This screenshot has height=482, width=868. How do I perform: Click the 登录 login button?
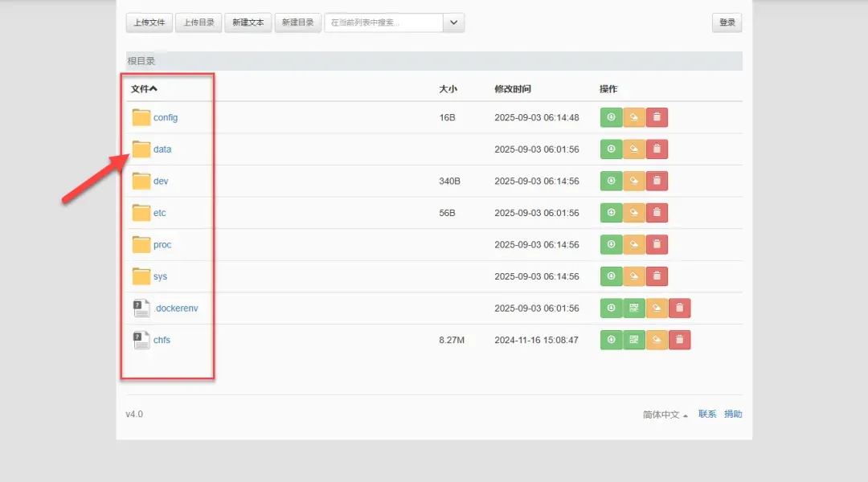[x=727, y=22]
